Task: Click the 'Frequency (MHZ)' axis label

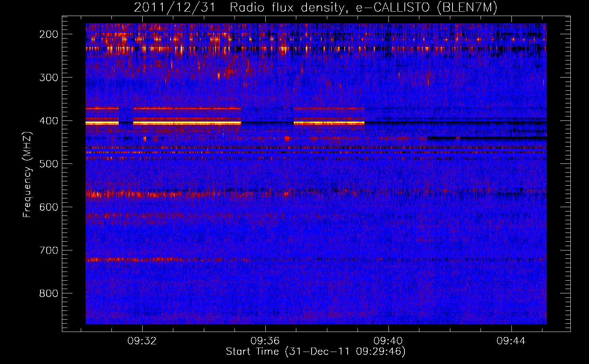Action: point(27,174)
